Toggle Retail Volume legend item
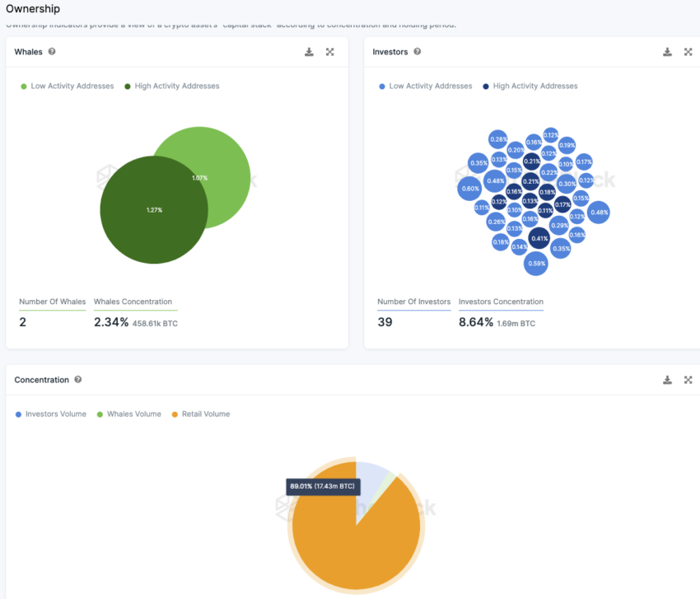 (201, 414)
